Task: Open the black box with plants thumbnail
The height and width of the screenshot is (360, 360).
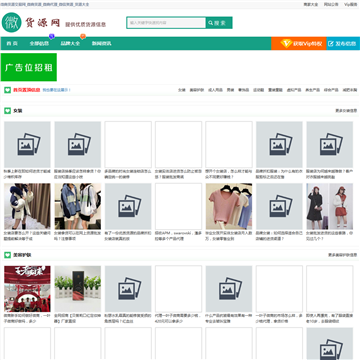Action: 78,289
